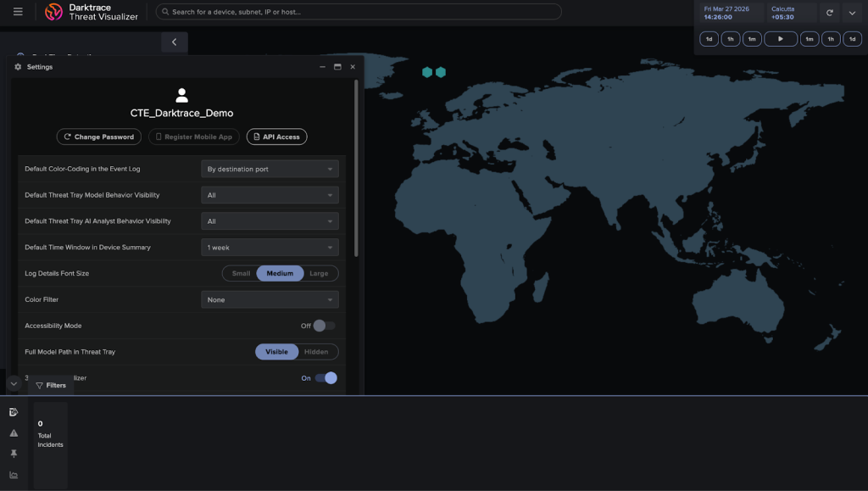Screen dimensions: 868x491
Task: Click the user profile avatar icon
Action: point(181,95)
